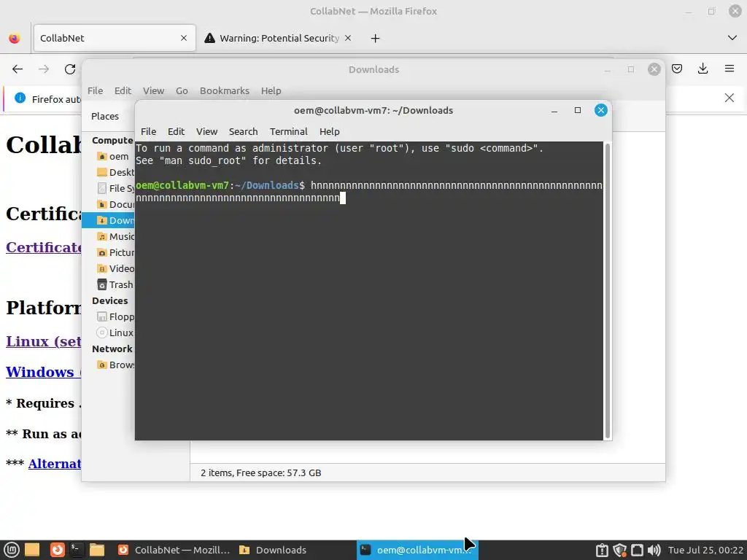
Task: Open Firefox Pocket save icon
Action: click(x=677, y=69)
